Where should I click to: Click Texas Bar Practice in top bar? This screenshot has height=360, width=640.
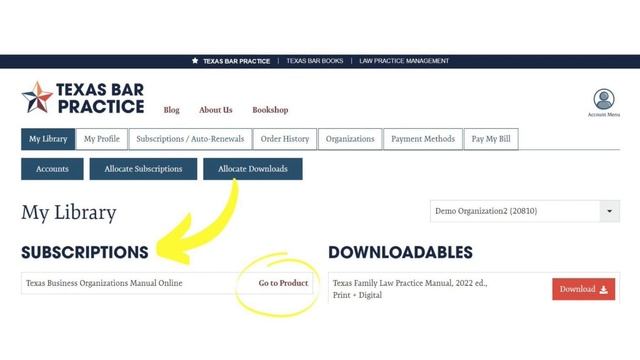(x=237, y=61)
